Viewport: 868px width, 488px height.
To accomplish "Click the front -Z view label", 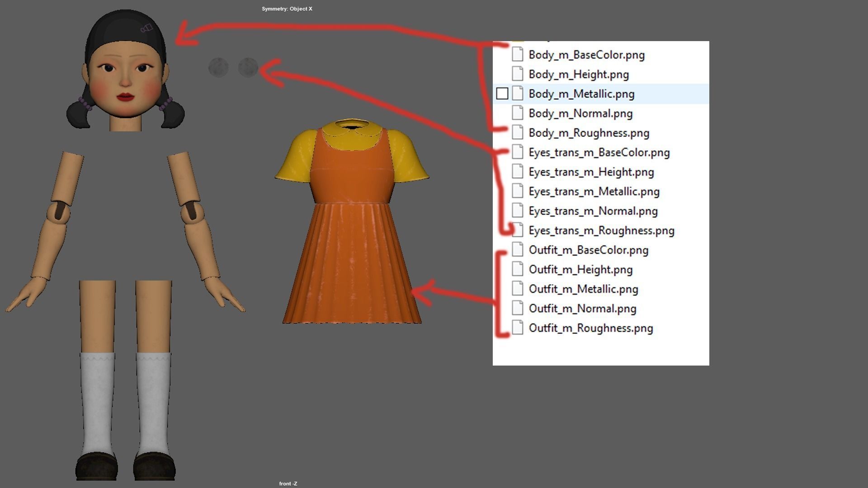I will click(x=288, y=483).
